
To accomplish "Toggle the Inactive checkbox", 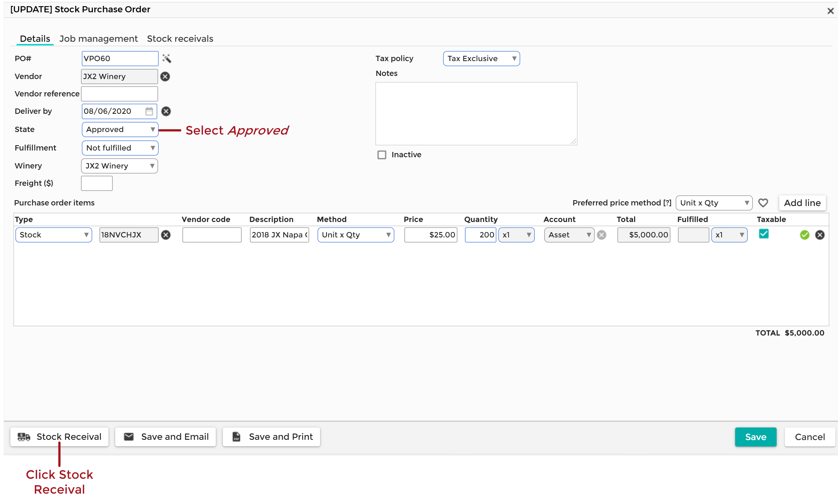I will 382,155.
